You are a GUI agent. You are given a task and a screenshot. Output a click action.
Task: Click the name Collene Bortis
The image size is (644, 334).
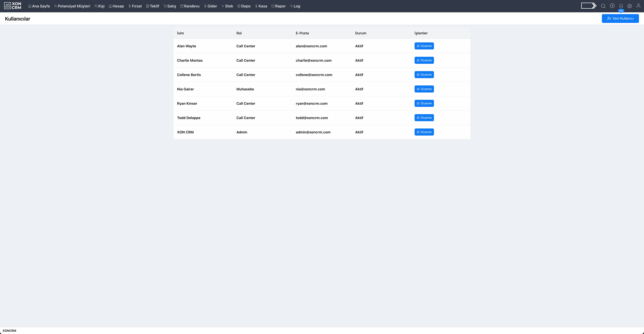[189, 75]
